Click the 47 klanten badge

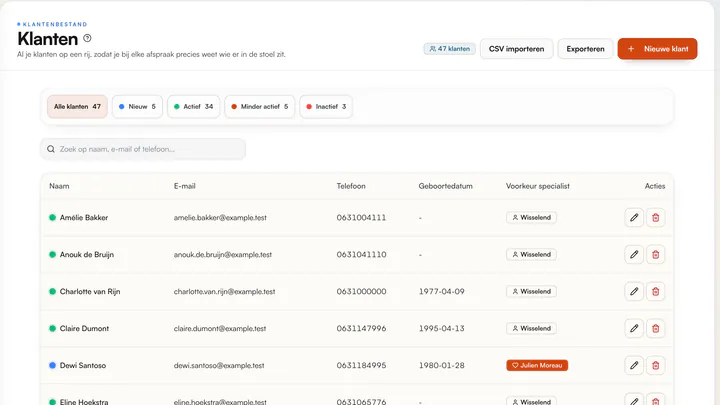(450, 49)
